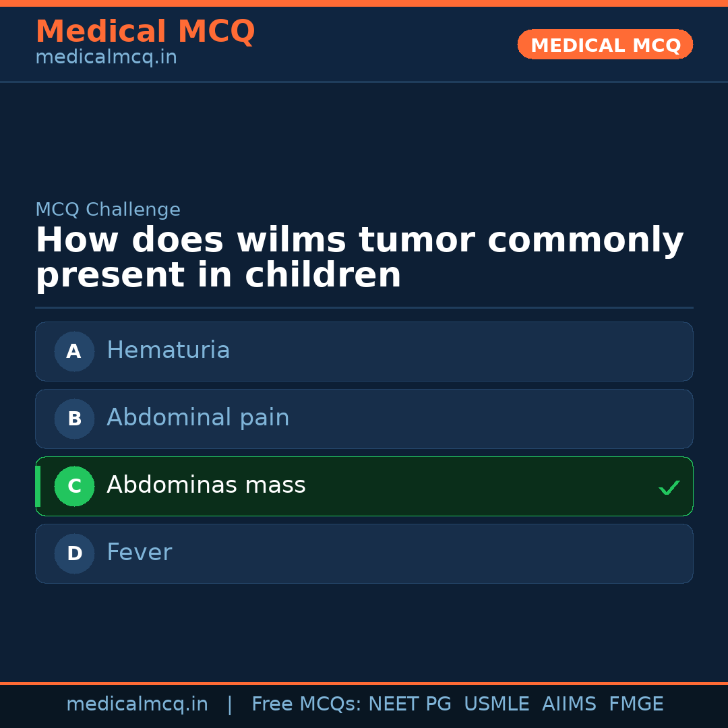Select FMGE in the footer
This screenshot has width=728, height=728.
(x=636, y=704)
